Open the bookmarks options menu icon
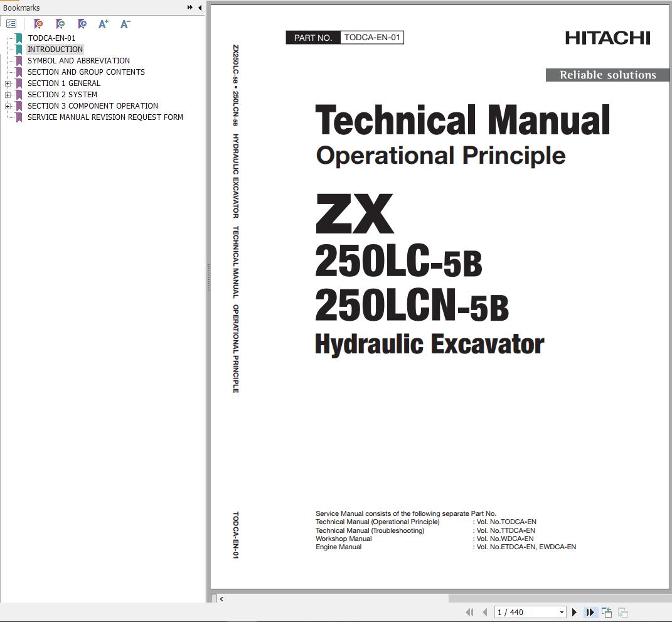Screen dimensions: 672x622 (x=11, y=24)
